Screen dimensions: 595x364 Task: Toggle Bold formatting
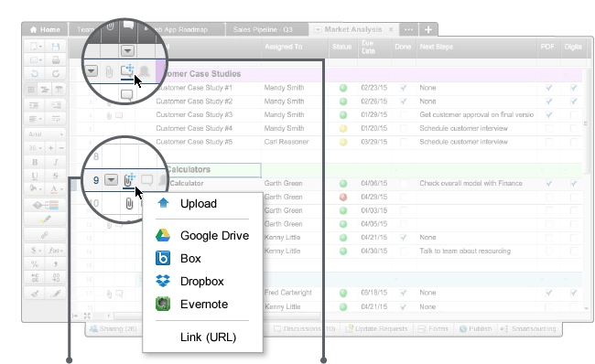tap(35, 162)
